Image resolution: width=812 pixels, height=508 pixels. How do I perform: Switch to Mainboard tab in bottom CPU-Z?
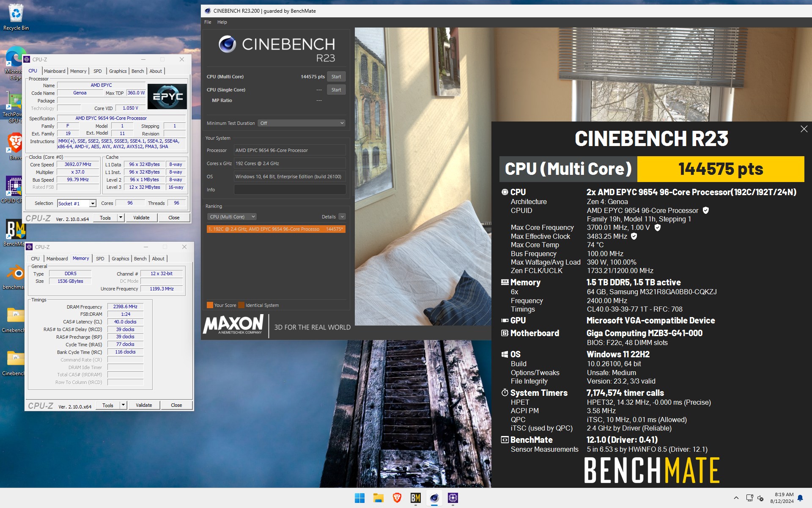[x=57, y=259]
